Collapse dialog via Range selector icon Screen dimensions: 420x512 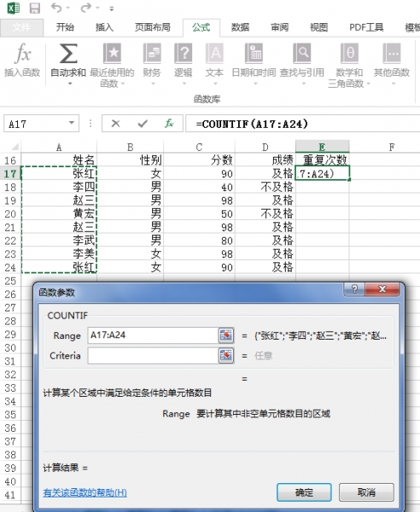pyautogui.click(x=226, y=335)
